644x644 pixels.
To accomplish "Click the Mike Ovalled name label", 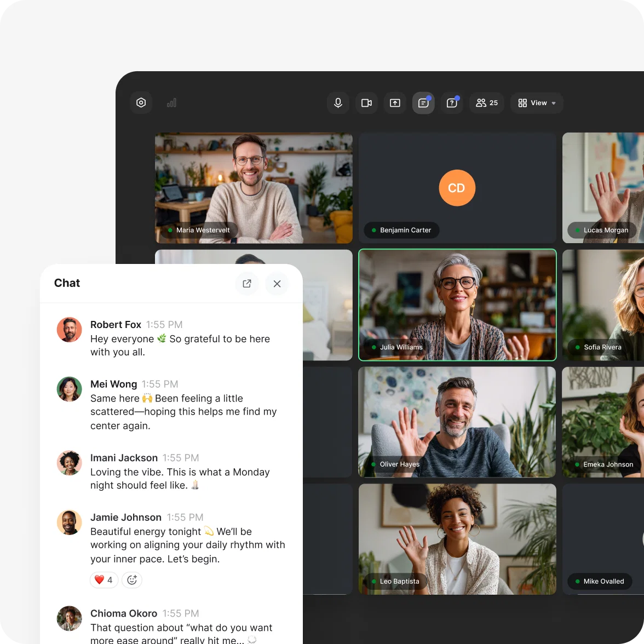I will 600,581.
